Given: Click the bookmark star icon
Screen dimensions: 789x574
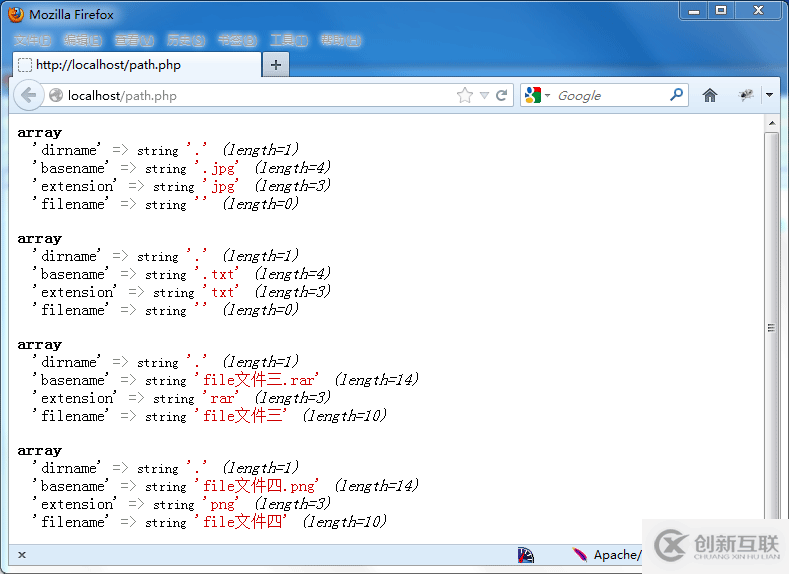Looking at the screenshot, I should tap(464, 95).
